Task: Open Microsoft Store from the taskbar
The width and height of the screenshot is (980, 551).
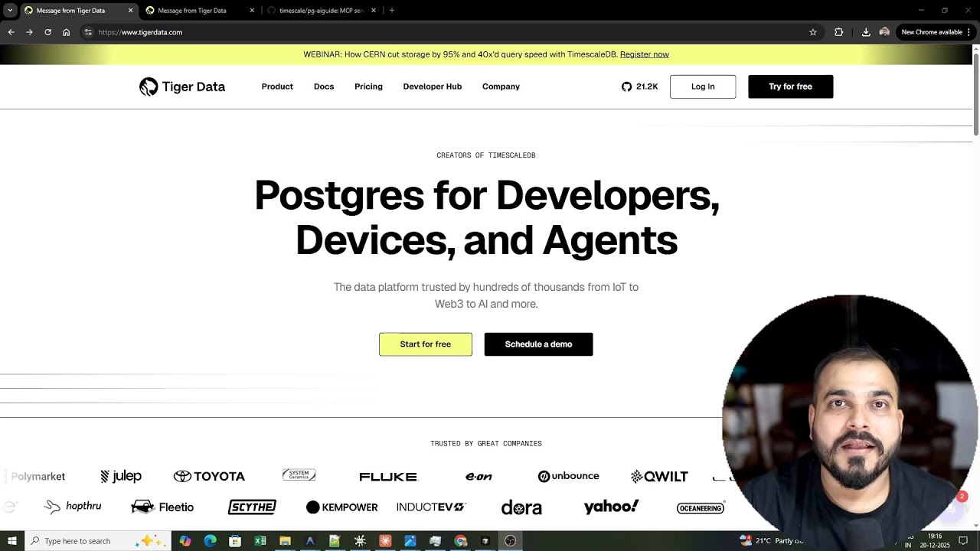Action: pyautogui.click(x=235, y=541)
